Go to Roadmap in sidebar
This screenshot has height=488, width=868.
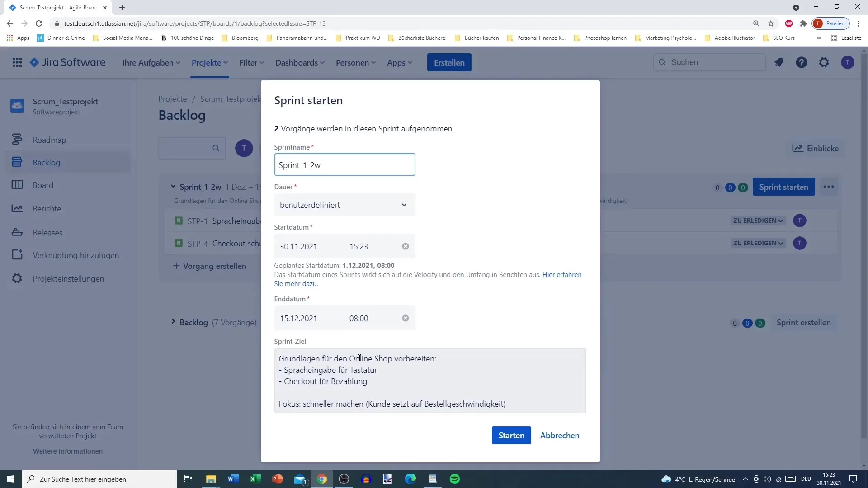(68, 140)
